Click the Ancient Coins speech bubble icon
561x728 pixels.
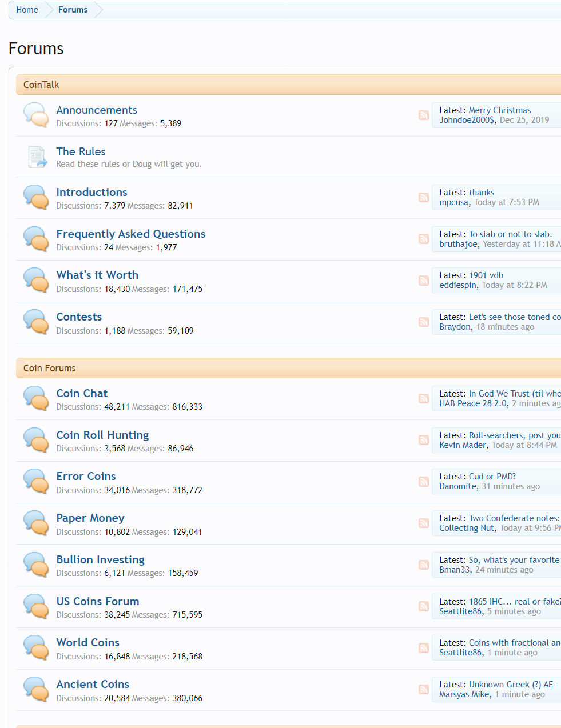click(x=36, y=689)
